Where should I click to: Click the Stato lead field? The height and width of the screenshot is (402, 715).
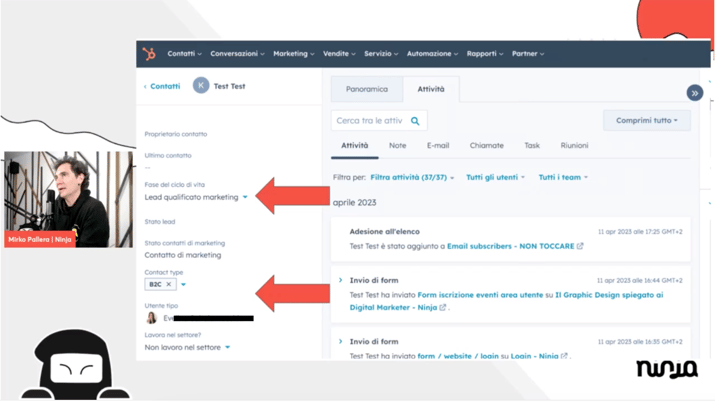(160, 222)
